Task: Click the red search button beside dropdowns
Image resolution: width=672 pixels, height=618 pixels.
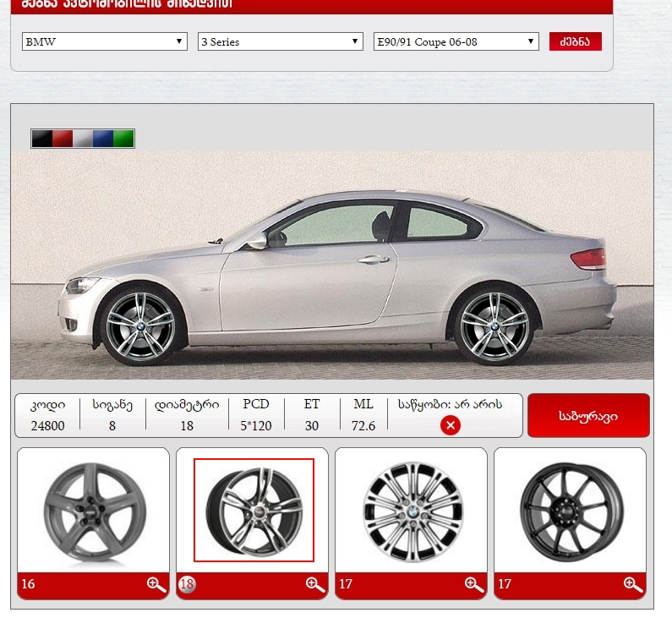Action: pos(575,41)
